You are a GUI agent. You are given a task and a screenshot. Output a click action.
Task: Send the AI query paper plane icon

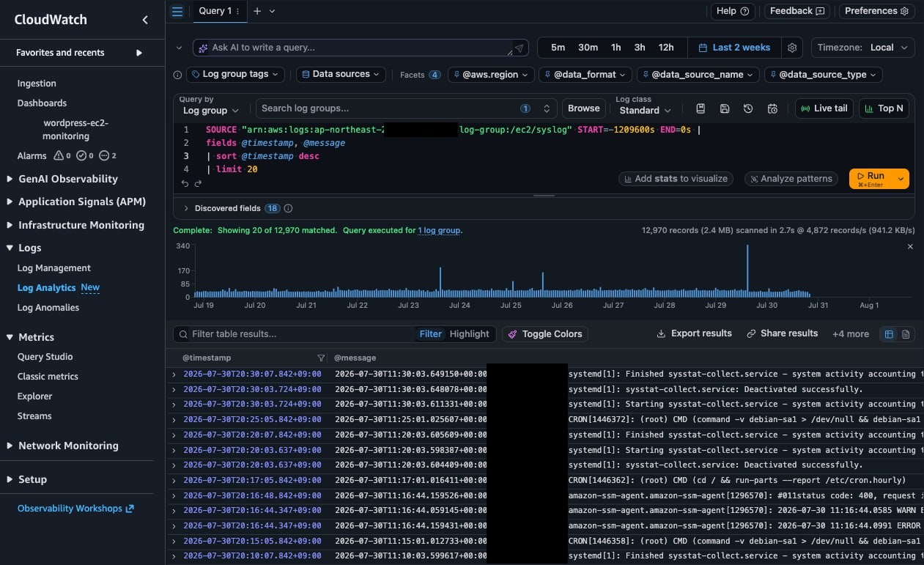520,48
